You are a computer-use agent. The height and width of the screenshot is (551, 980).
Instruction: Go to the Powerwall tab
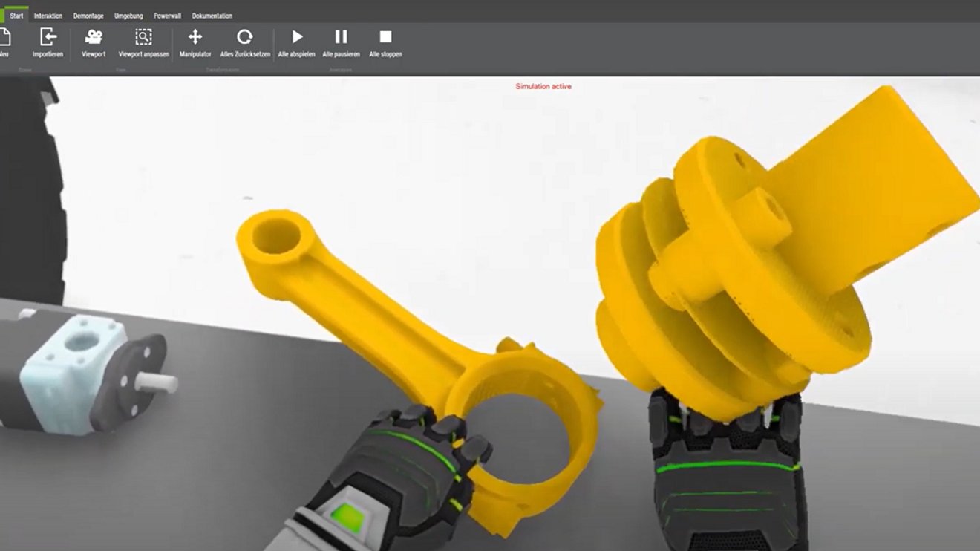click(167, 16)
